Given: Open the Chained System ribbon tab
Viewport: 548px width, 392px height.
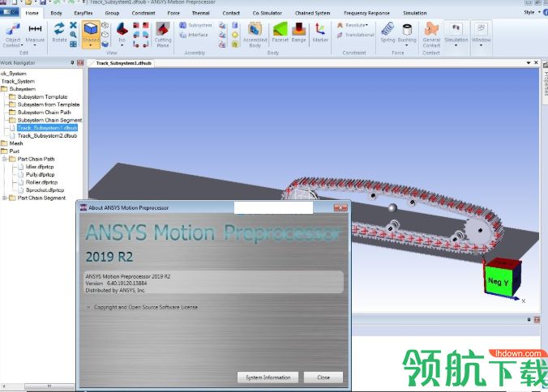Looking at the screenshot, I should pyautogui.click(x=312, y=13).
